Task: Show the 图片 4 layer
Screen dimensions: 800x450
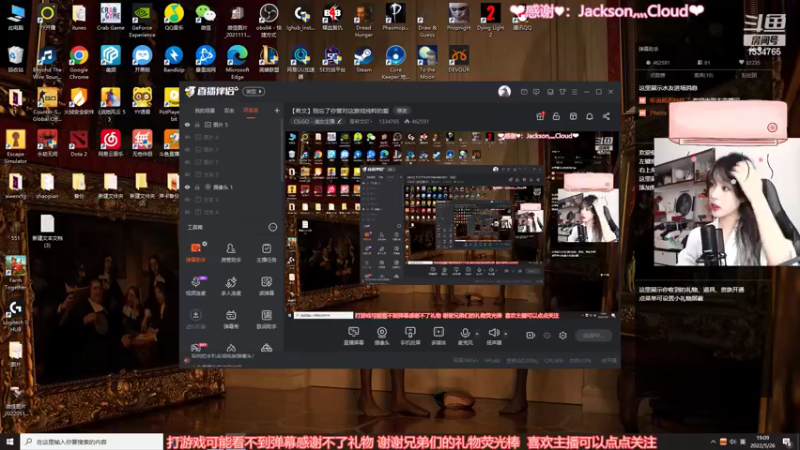Action: 188,137
